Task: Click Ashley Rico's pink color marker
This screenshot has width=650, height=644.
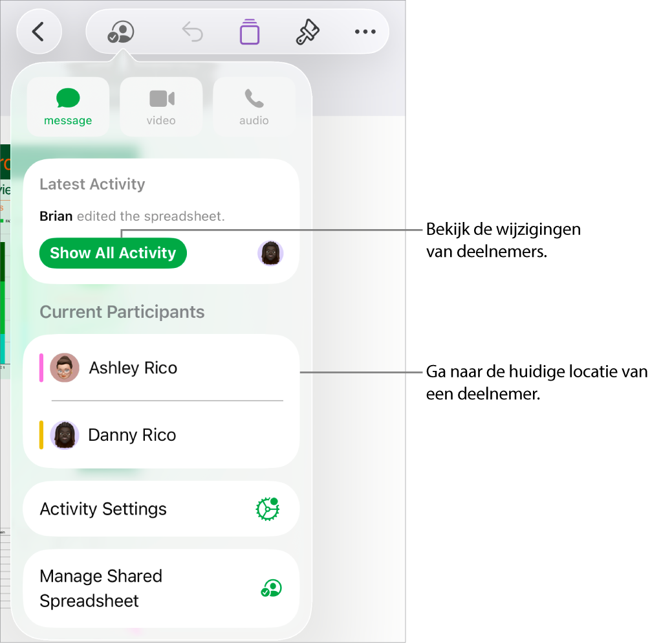Action: (41, 368)
